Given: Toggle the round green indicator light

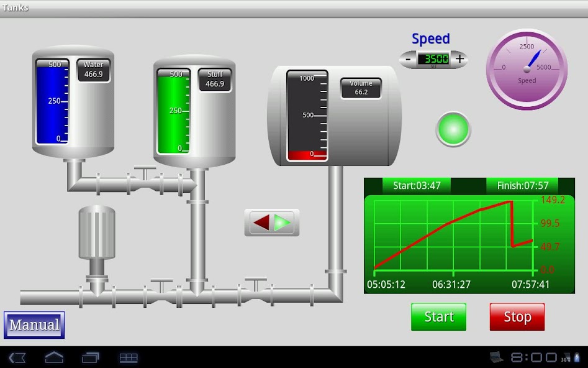Looking at the screenshot, I should coord(453,129).
